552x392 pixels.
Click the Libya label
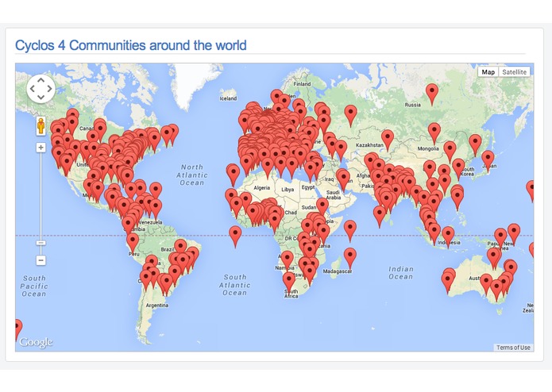click(288, 190)
